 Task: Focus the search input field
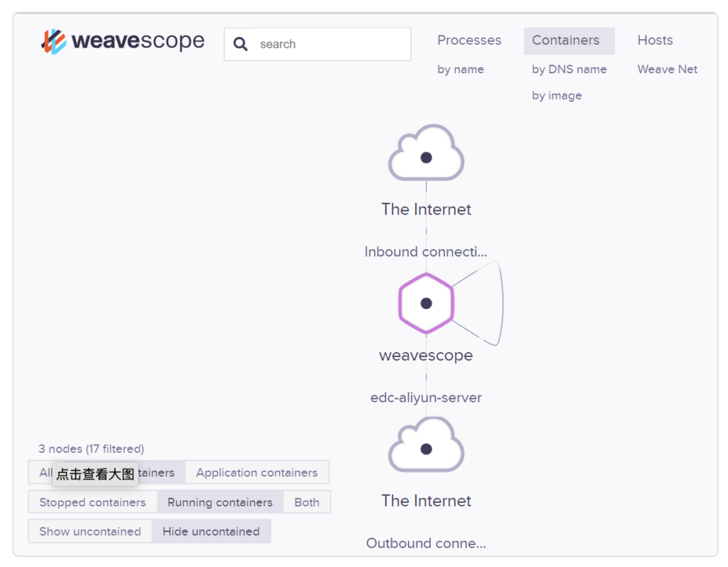(x=318, y=44)
